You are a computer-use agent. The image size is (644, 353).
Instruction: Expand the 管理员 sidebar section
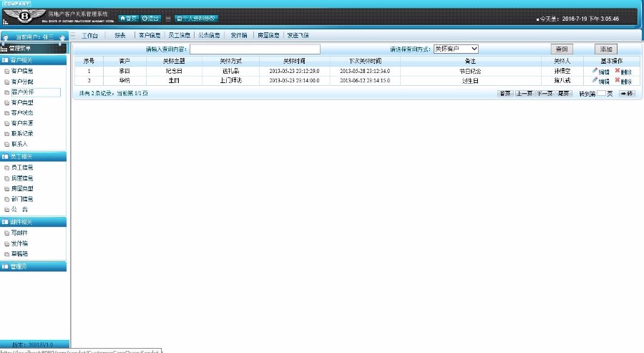click(33, 266)
